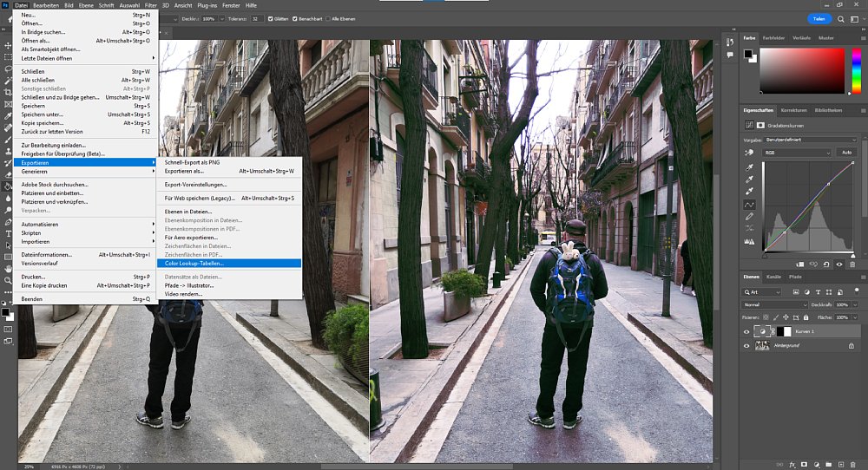Viewport: 868px width, 470px height.
Task: Click the Teilen button
Action: tap(819, 18)
